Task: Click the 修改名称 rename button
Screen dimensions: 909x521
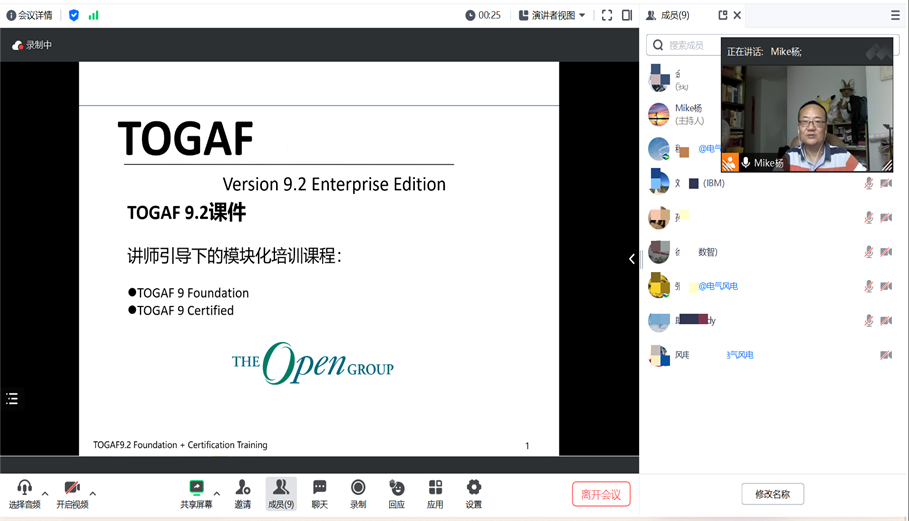Action: (773, 494)
